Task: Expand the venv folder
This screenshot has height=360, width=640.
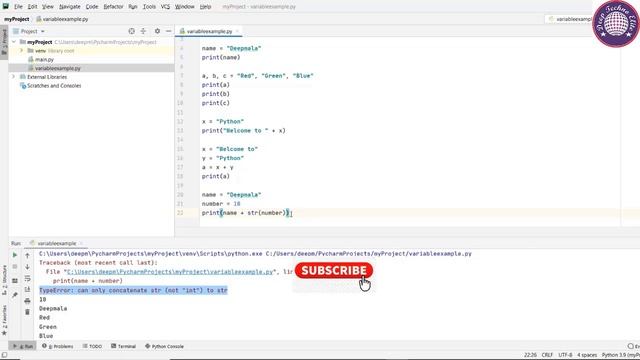Action: tap(22, 51)
